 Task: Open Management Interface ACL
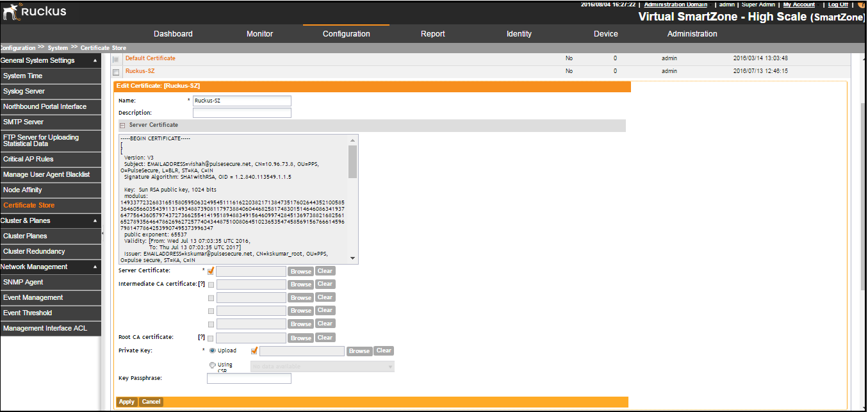[x=51, y=328]
